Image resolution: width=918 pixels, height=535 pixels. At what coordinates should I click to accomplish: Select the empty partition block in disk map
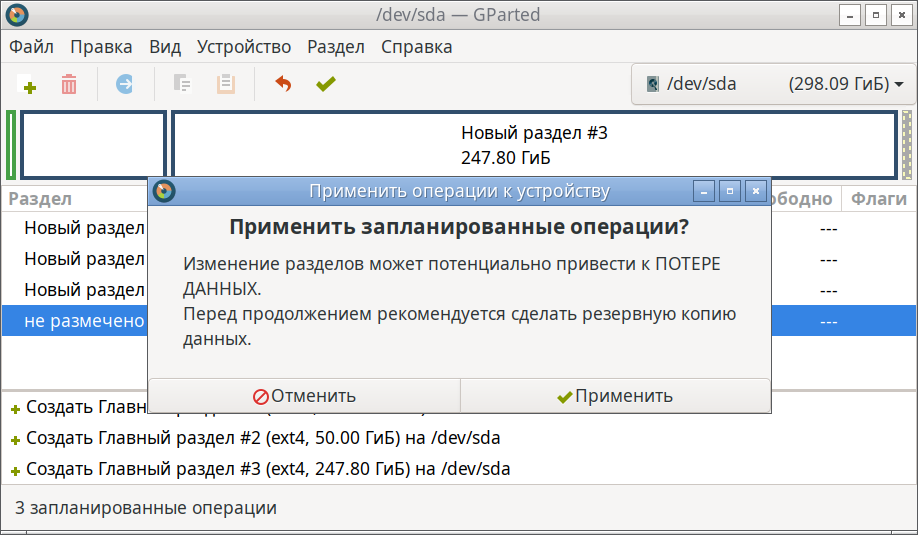coord(94,145)
